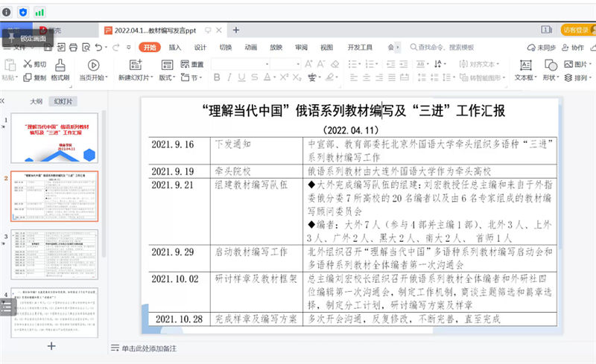Open the Design (设计) ribbon tab
This screenshot has height=364, width=596.
coord(200,47)
